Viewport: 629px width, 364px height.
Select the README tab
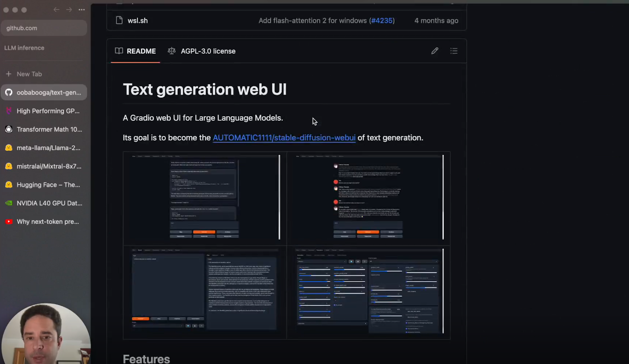pos(135,51)
